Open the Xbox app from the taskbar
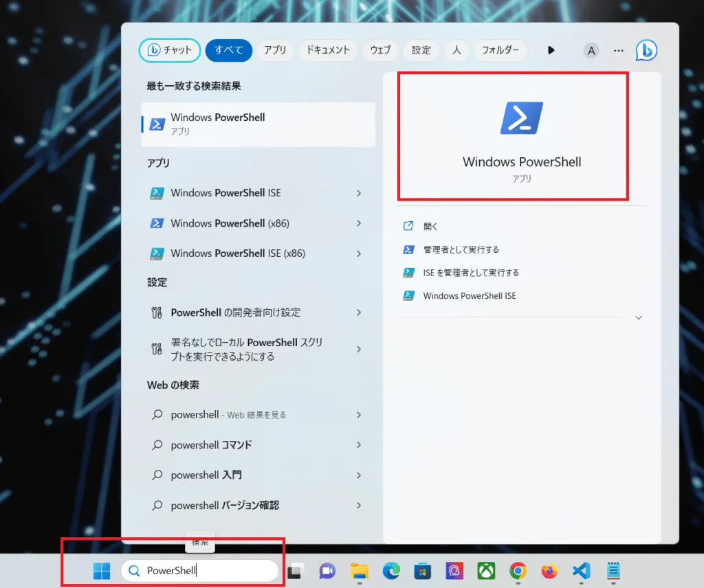This screenshot has height=588, width=704. click(486, 571)
